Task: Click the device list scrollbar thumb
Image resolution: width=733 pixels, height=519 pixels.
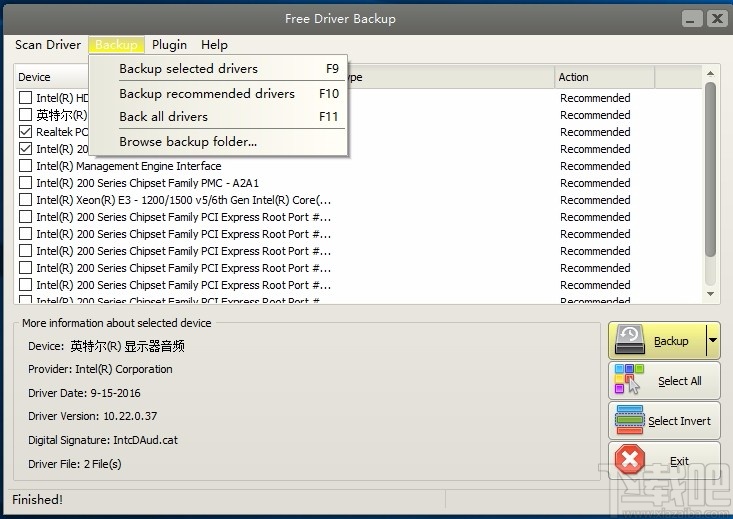Action: tap(711, 169)
